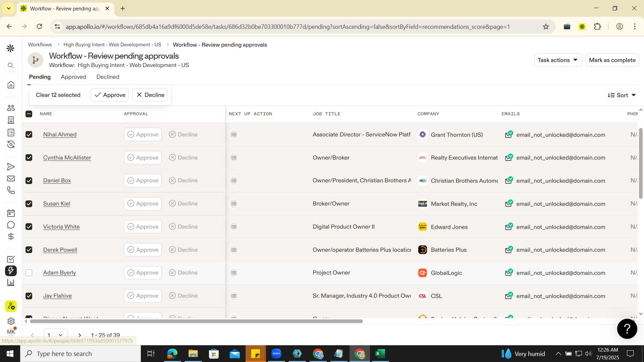Bookmark this page with the star icon
Viewport: 644px width, 362px height.
click(546, 26)
